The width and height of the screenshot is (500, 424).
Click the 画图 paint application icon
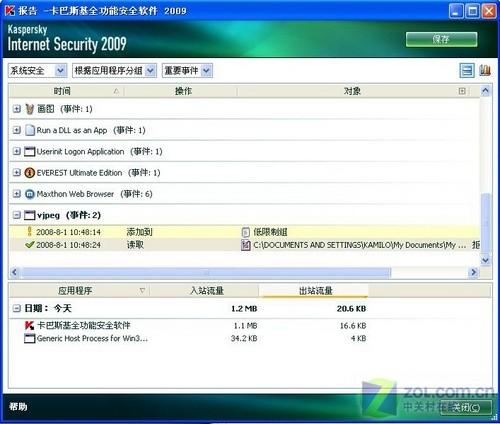click(30, 109)
